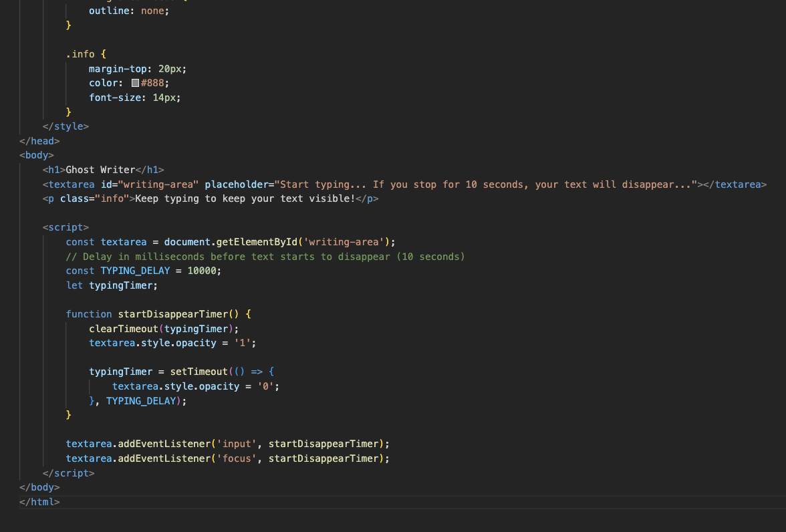The height and width of the screenshot is (532, 786).
Task: Click the id="writing-area" attribute value
Action: (158, 184)
